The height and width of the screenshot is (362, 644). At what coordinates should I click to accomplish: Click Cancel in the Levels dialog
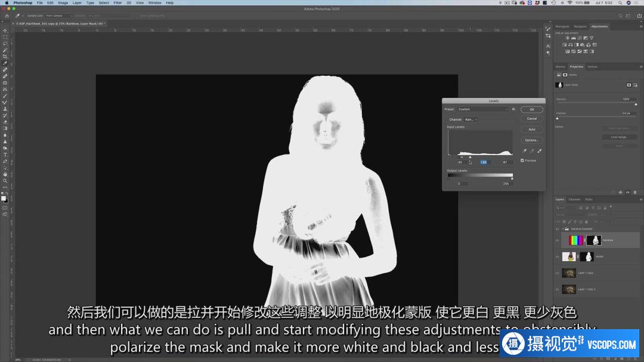point(531,119)
